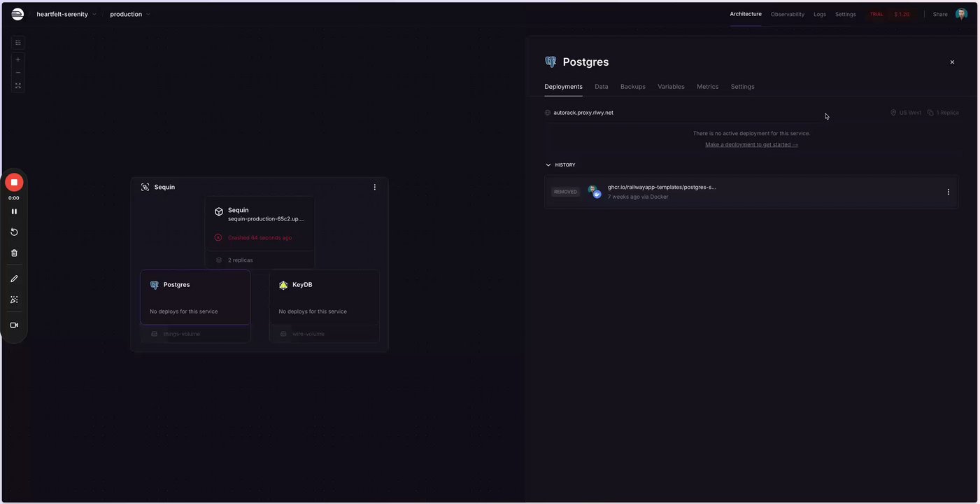Click the things-volume attachment
Viewport: 980px width, 504px height.
click(x=195, y=334)
